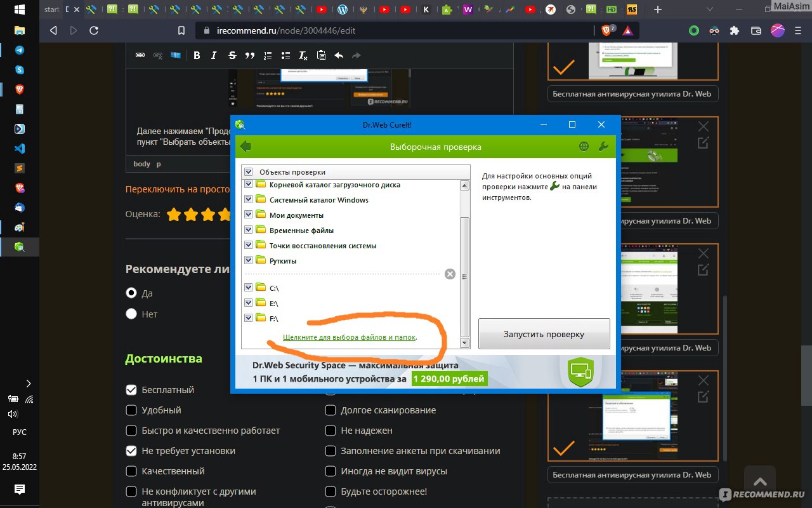Screen dimensions: 812x508
Task: Switch to the WordPress browser tab
Action: (x=343, y=10)
